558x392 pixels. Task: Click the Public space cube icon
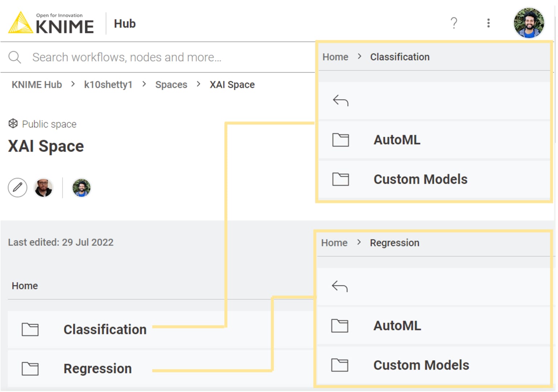(13, 124)
